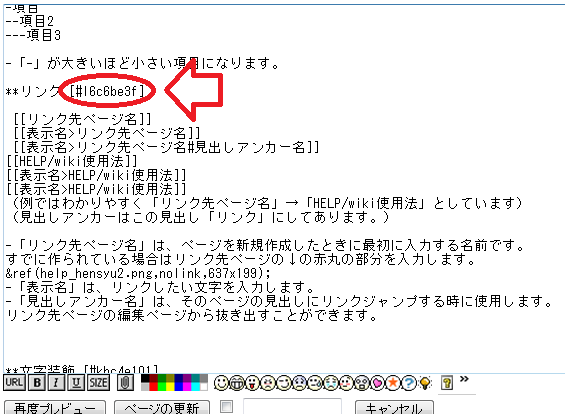This screenshot has height=414, width=565.
Task: Click the line starting "(例ではわかりやすく"
Action: tap(267, 204)
